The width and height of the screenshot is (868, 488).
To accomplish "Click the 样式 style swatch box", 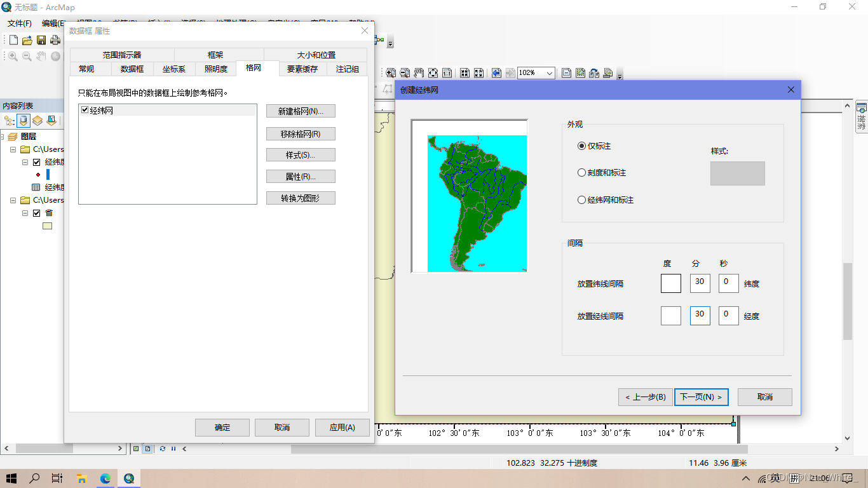I will (x=737, y=173).
